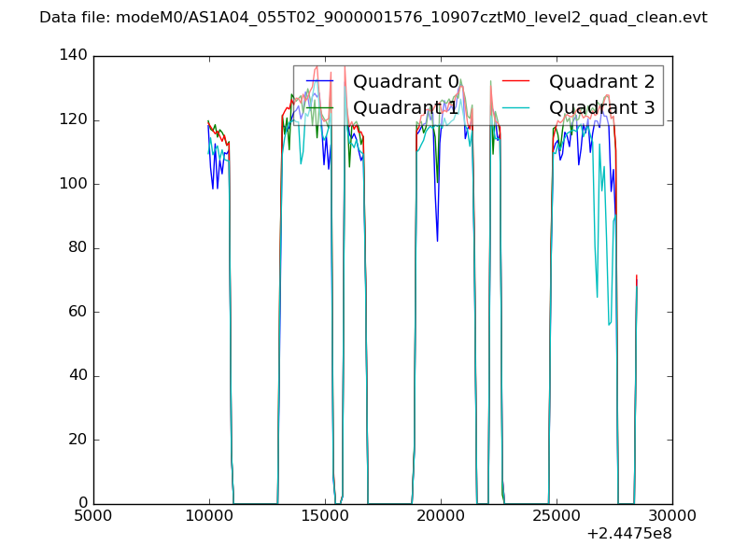
Task: Select the Quadrant 3 legend label
Action: point(601,108)
